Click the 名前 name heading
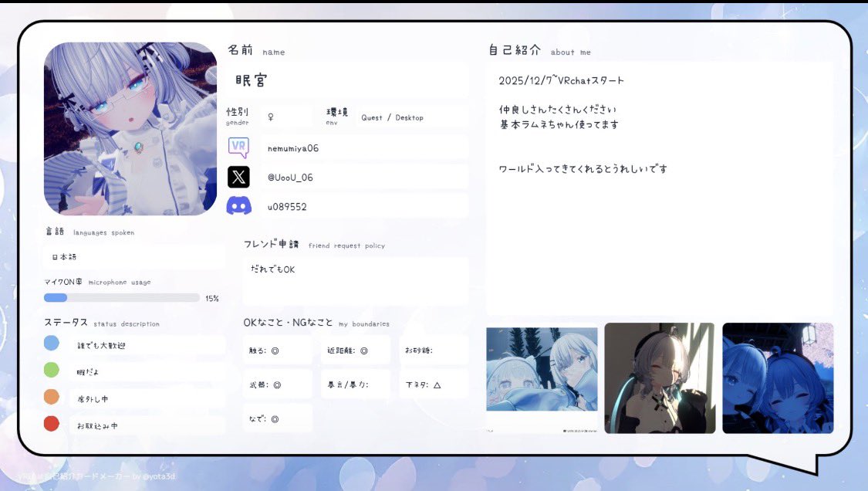The height and width of the screenshot is (491, 868). pos(256,50)
